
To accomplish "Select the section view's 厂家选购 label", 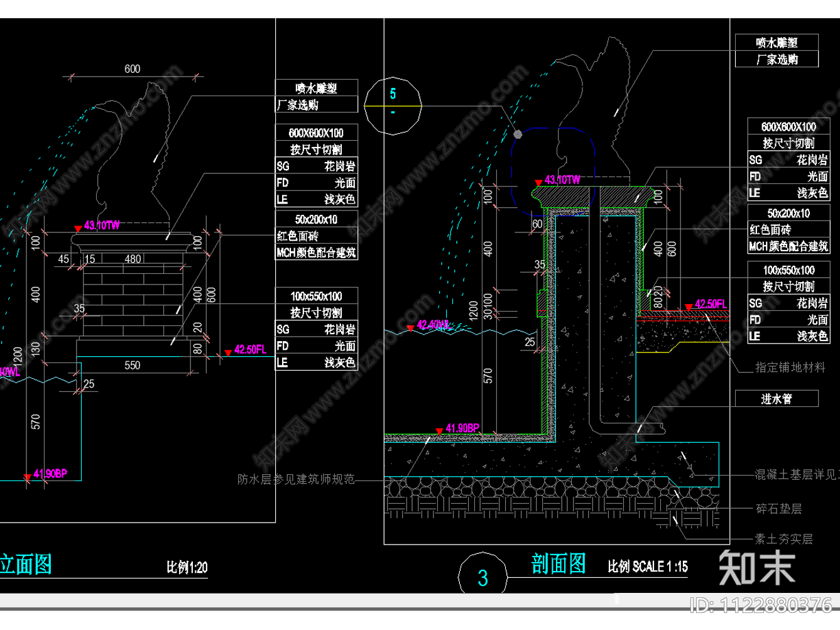I will point(777,60).
